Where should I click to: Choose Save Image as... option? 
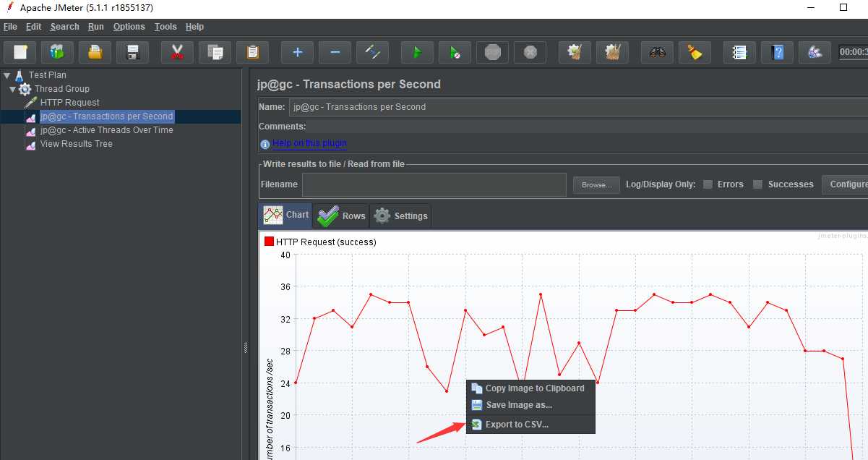point(530,405)
